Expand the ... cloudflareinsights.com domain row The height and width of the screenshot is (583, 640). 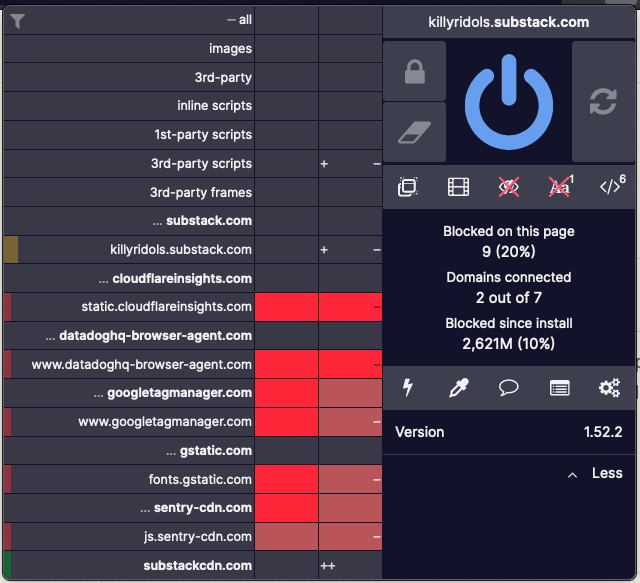click(x=129, y=278)
